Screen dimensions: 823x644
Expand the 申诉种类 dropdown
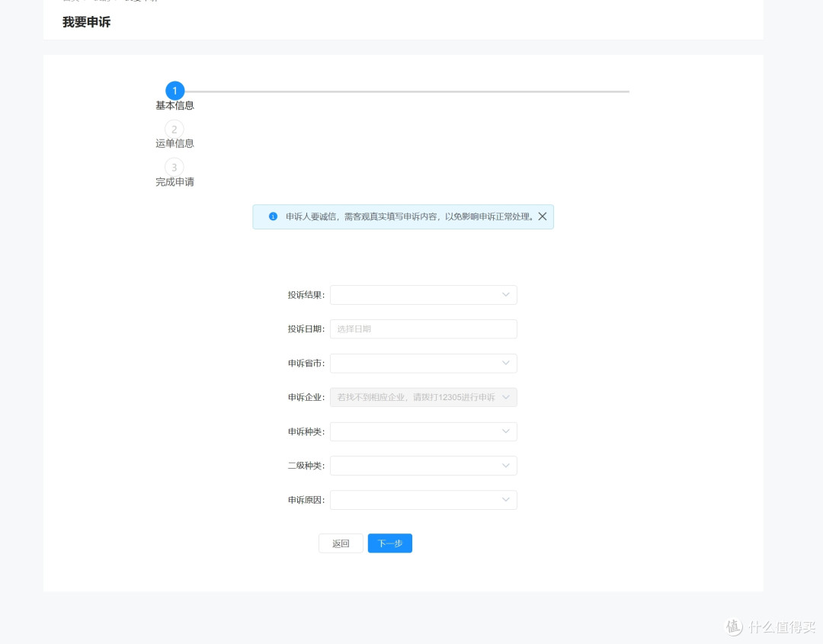pos(423,431)
